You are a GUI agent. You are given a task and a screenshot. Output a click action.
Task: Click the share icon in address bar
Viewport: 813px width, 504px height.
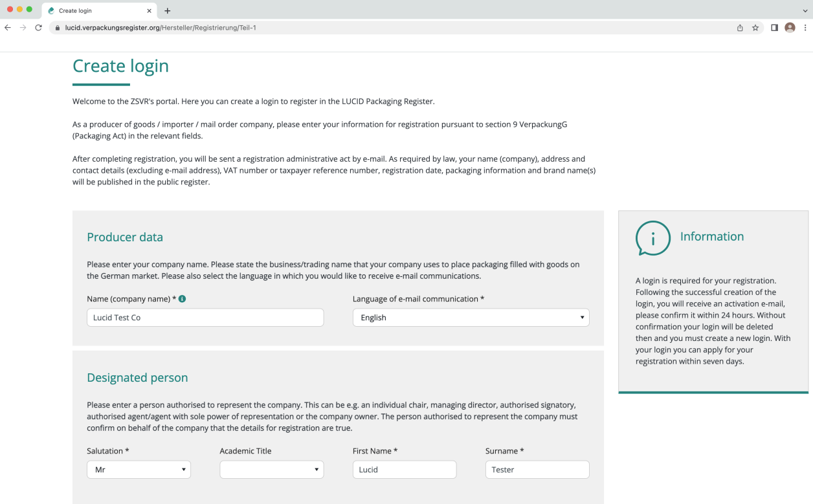740,28
